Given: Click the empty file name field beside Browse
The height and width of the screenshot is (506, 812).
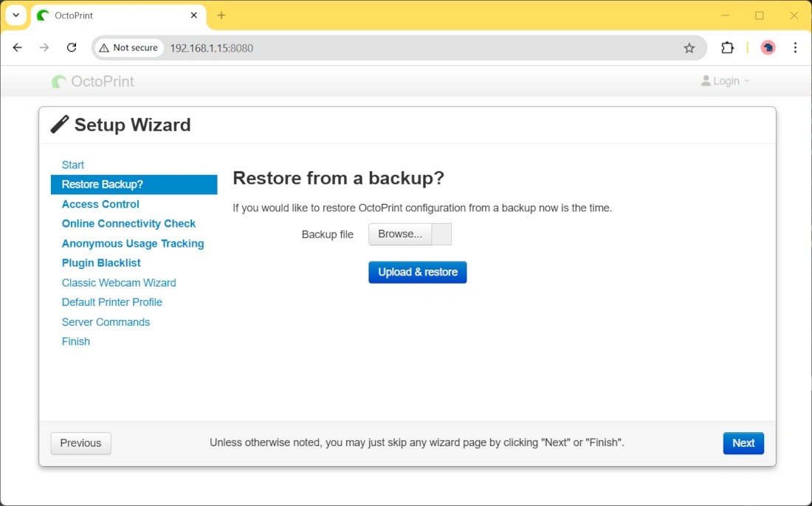Looking at the screenshot, I should coord(441,234).
